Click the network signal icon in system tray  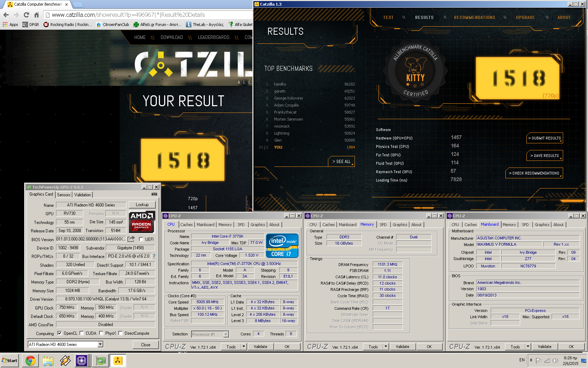(x=547, y=360)
